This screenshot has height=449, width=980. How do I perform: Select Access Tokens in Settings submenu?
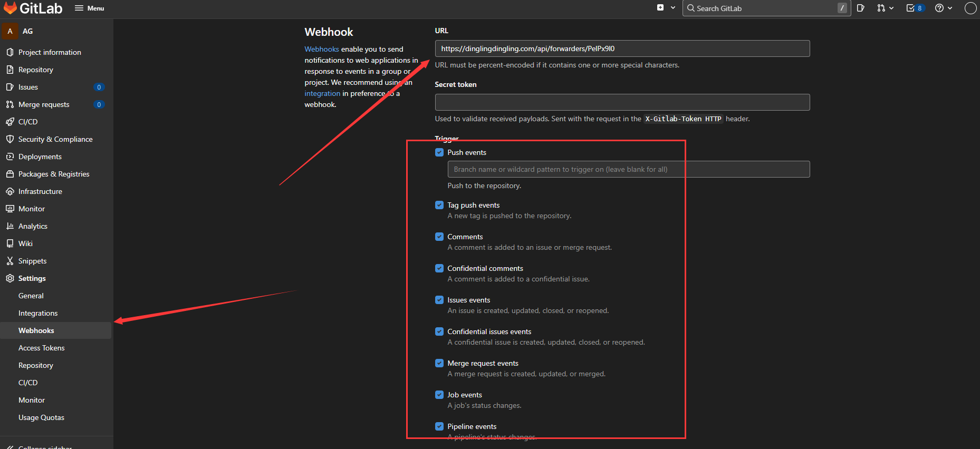(x=42, y=348)
